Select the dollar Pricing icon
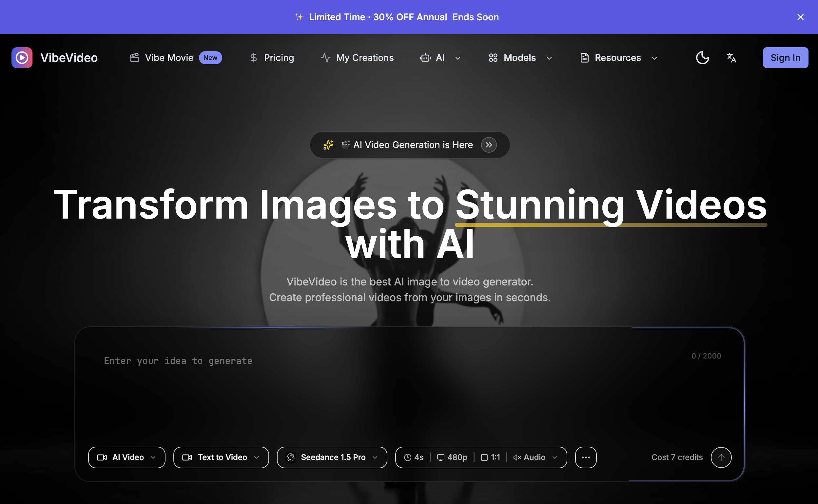The image size is (818, 504). click(253, 58)
